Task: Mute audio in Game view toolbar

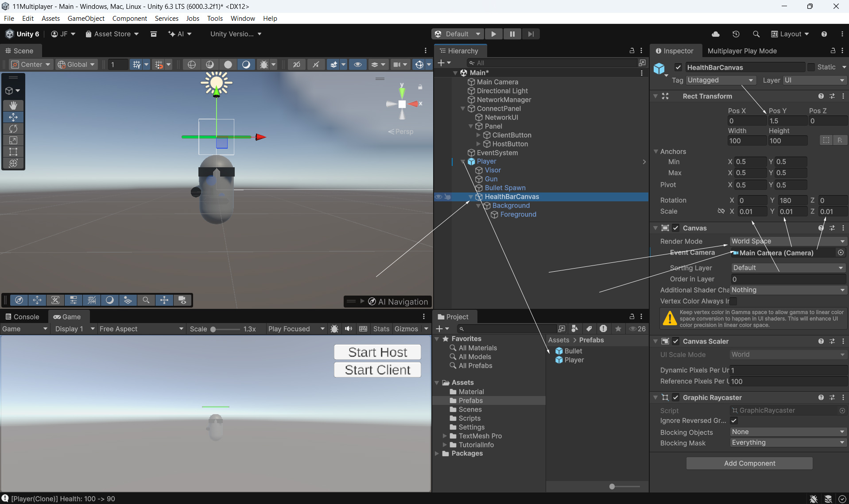Action: click(349, 329)
